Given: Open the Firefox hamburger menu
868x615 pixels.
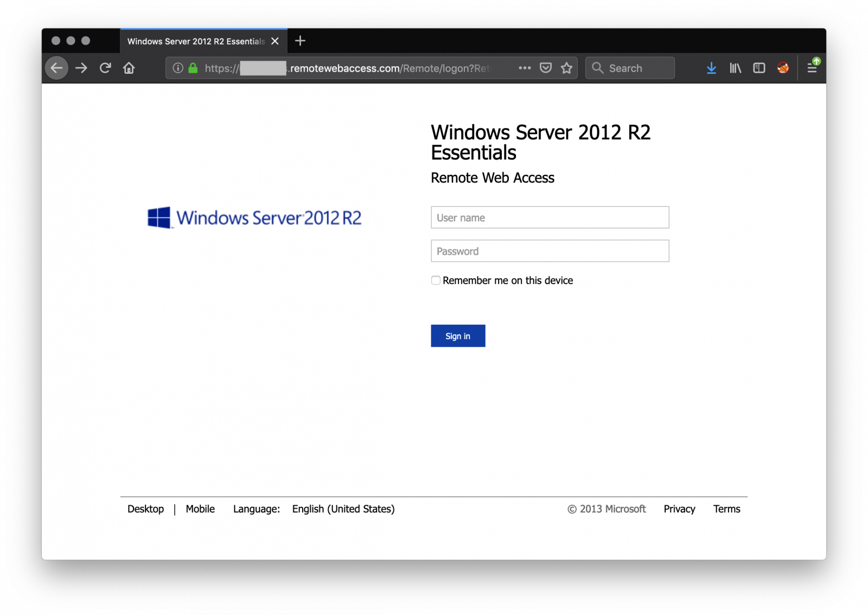Looking at the screenshot, I should pyautogui.click(x=812, y=68).
